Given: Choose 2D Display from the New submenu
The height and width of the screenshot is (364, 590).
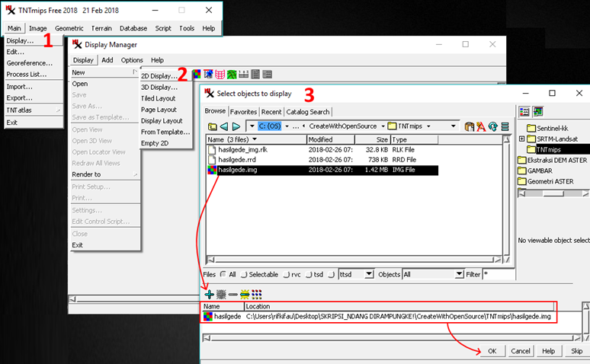Looking at the screenshot, I should pyautogui.click(x=159, y=76).
